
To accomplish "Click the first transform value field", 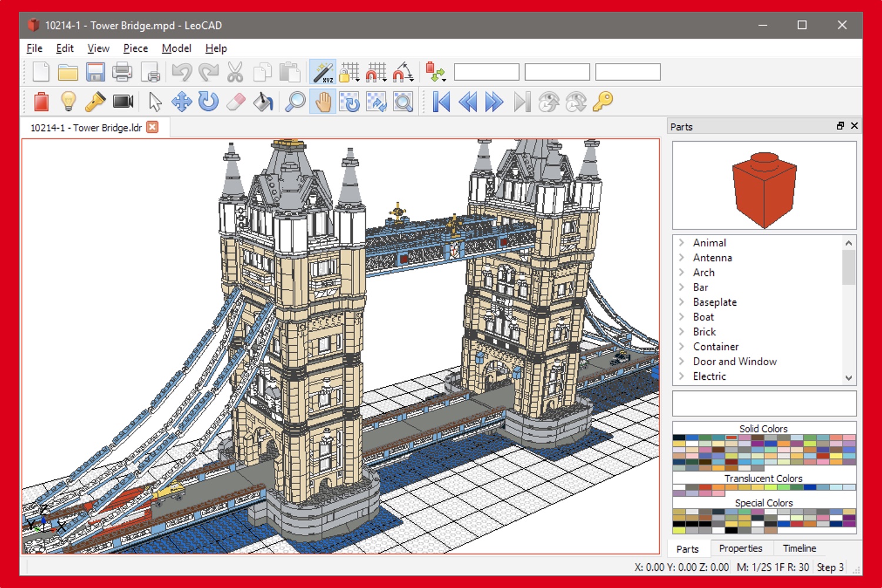I will [487, 72].
